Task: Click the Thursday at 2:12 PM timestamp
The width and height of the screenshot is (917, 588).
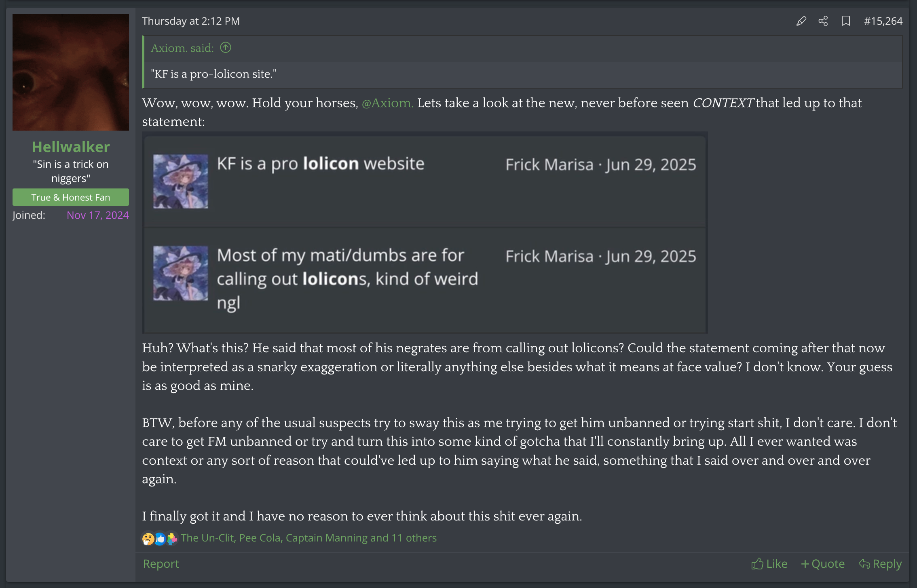Action: (191, 21)
